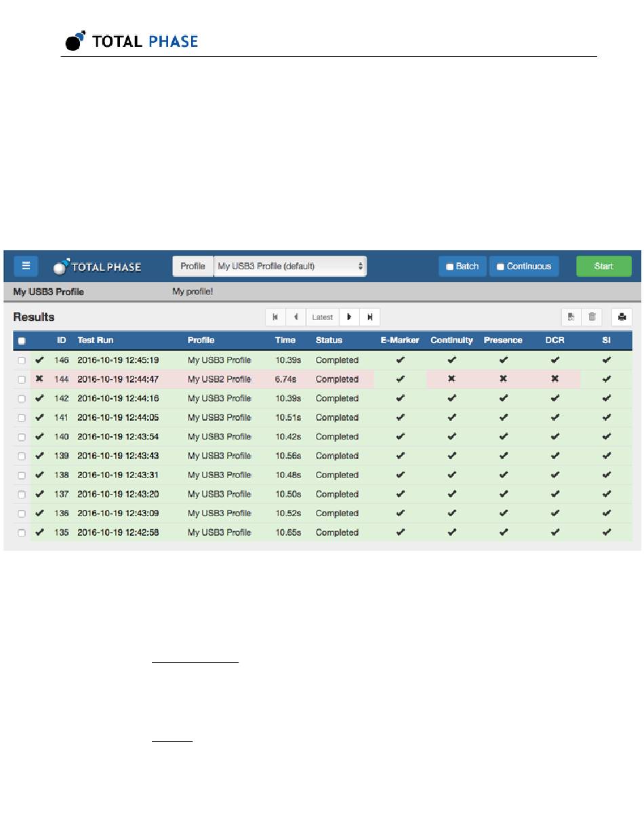Click the Presence checkmark for run 140
644x839 pixels.
pyautogui.click(x=503, y=437)
